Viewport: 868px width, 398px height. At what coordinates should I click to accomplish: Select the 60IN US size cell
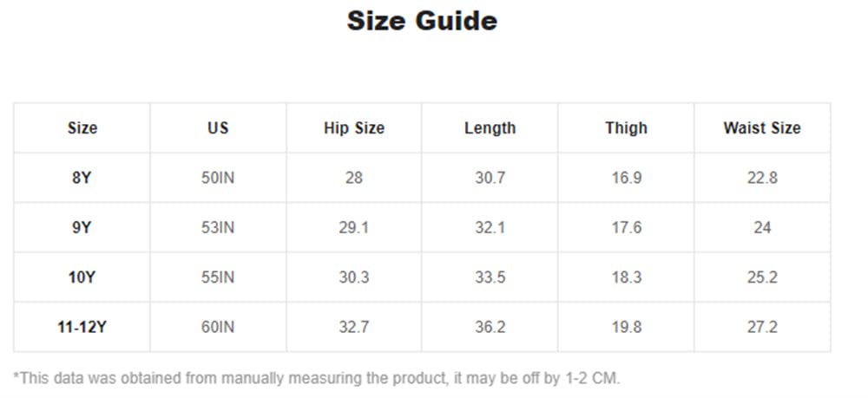click(218, 327)
